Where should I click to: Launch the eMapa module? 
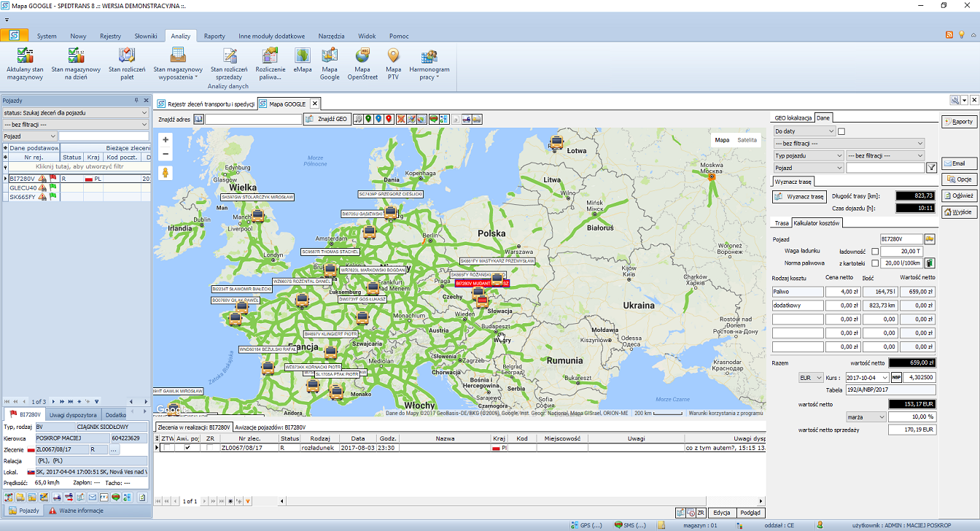tap(303, 61)
